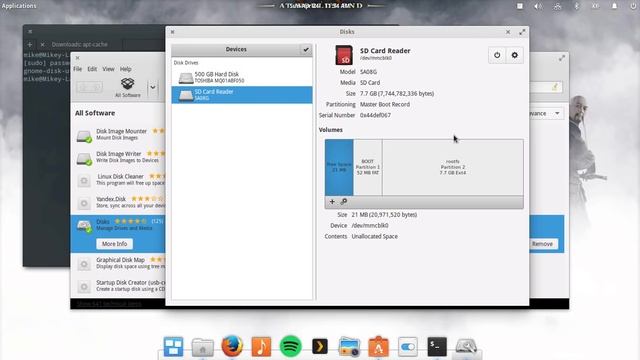
Task: Select Graphical Disk Map entry
Action: click(118, 263)
